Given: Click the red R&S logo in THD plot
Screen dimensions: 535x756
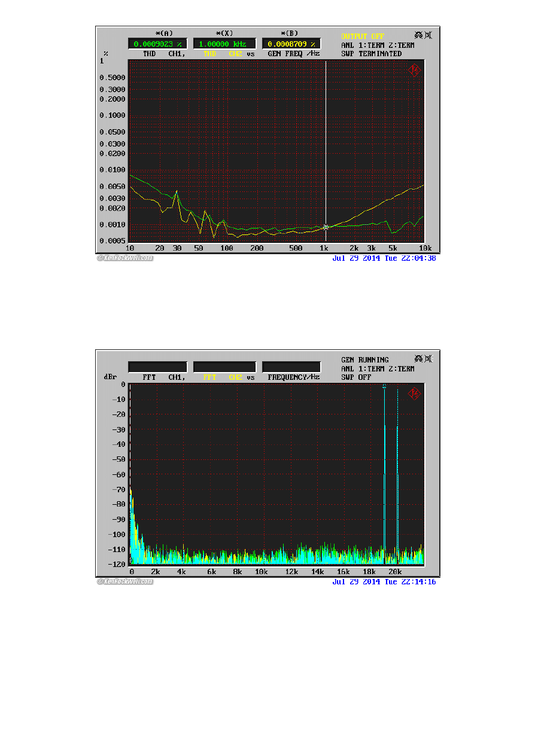Looking at the screenshot, I should point(414,71).
